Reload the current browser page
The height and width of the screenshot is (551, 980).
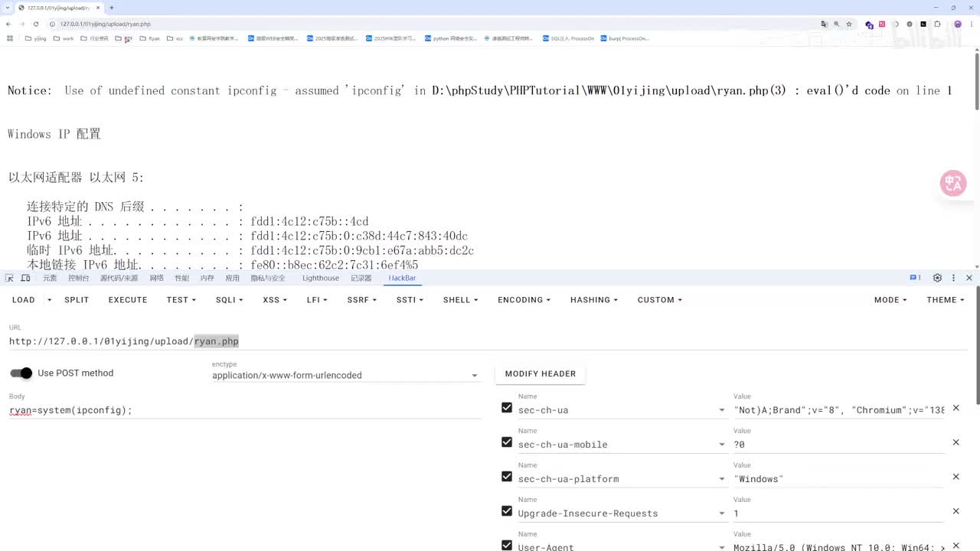pyautogui.click(x=35, y=24)
